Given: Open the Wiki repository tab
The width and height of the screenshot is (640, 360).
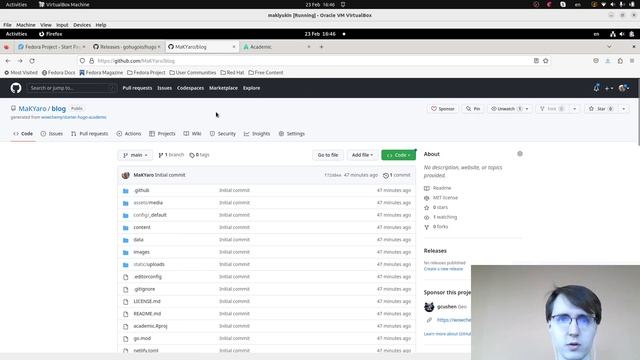Looking at the screenshot, I should (x=192, y=134).
